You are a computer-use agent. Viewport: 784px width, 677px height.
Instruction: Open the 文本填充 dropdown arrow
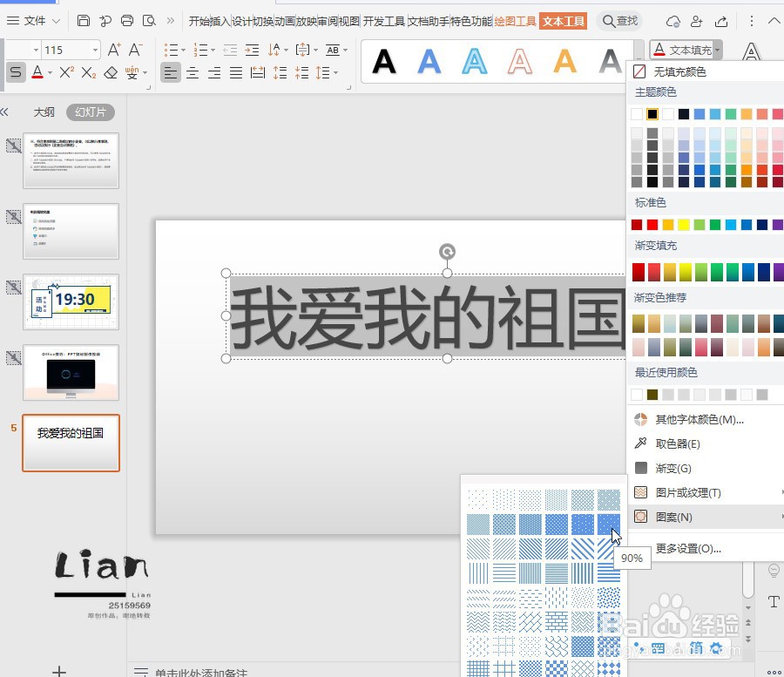718,50
